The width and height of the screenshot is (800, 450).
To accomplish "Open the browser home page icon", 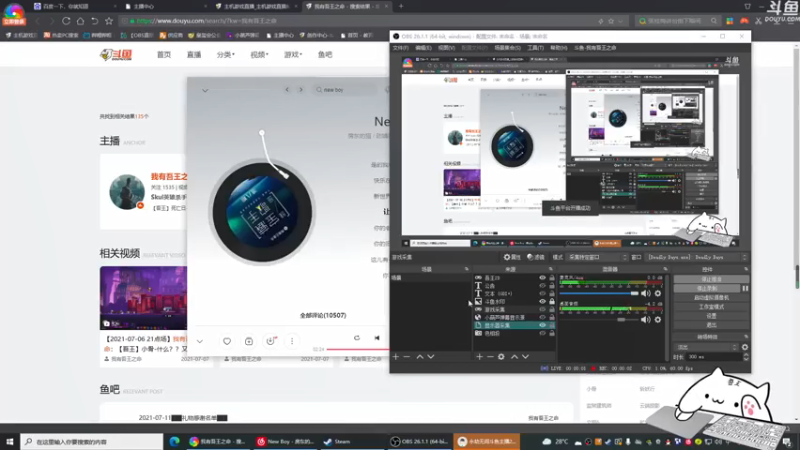I will [80, 21].
